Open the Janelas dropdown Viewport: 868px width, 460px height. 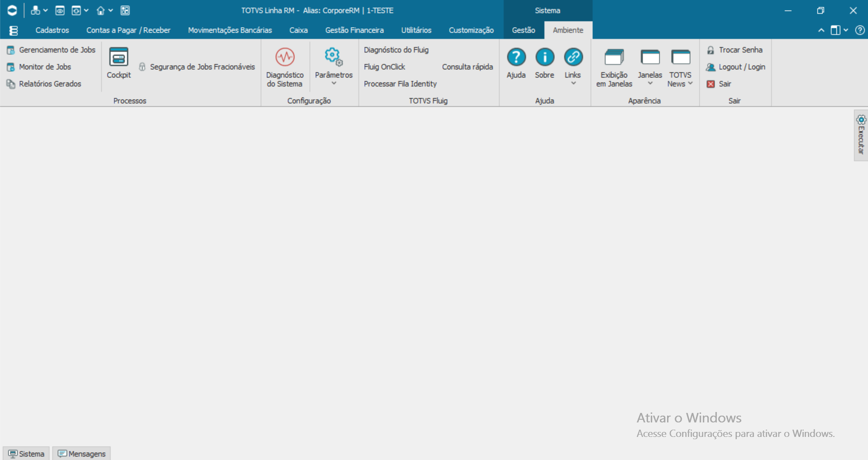click(650, 66)
